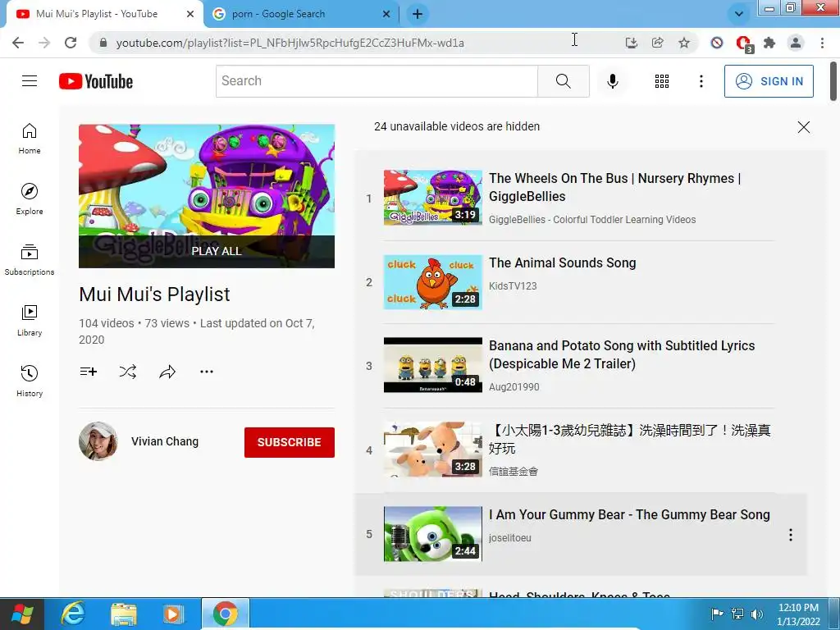Close the Google Search tab
Image resolution: width=840 pixels, height=630 pixels.
coord(386,14)
